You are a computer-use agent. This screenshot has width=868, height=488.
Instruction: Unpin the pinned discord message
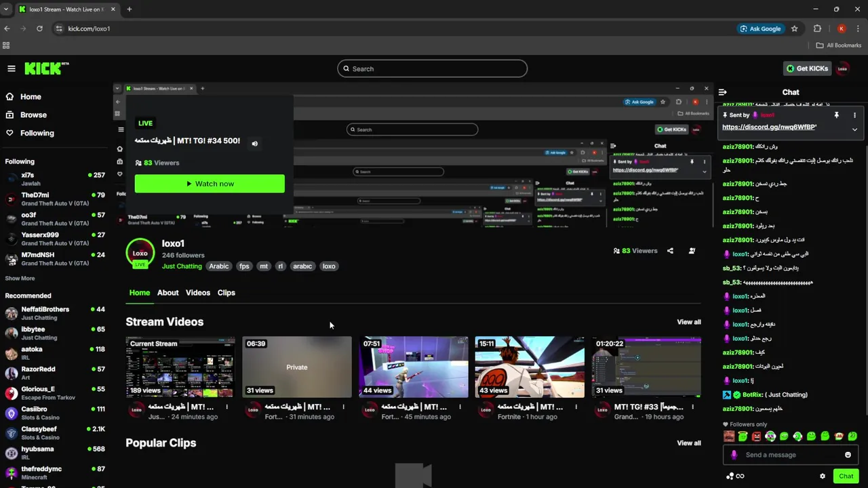tap(836, 115)
